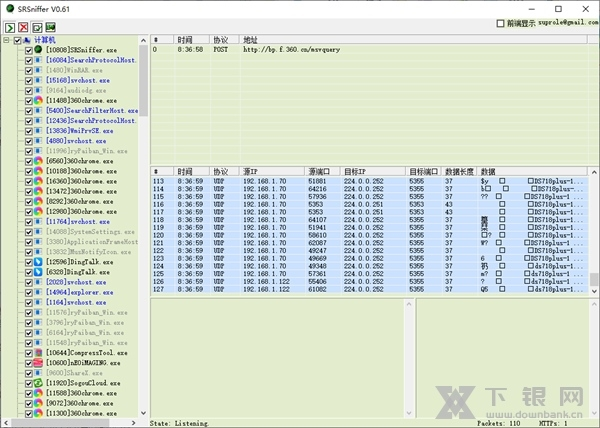Collapse the 计算机 tree root node
The image size is (600, 428).
click(x=6, y=40)
